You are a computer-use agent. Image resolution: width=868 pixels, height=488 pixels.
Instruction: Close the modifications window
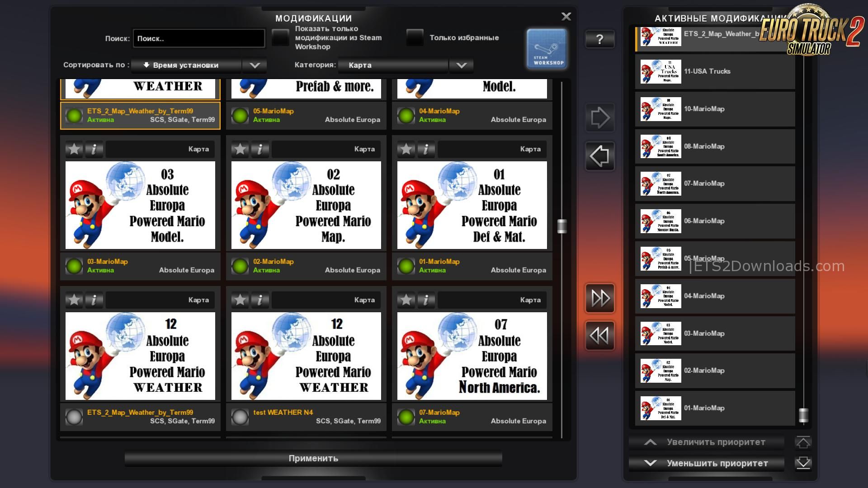coord(566,17)
